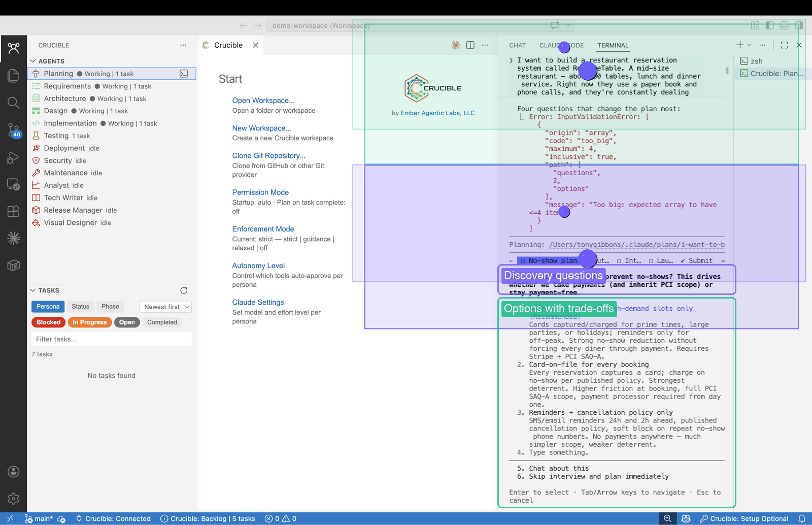This screenshot has height=525, width=812.
Task: Switch to the CHAT tab
Action: tap(517, 45)
